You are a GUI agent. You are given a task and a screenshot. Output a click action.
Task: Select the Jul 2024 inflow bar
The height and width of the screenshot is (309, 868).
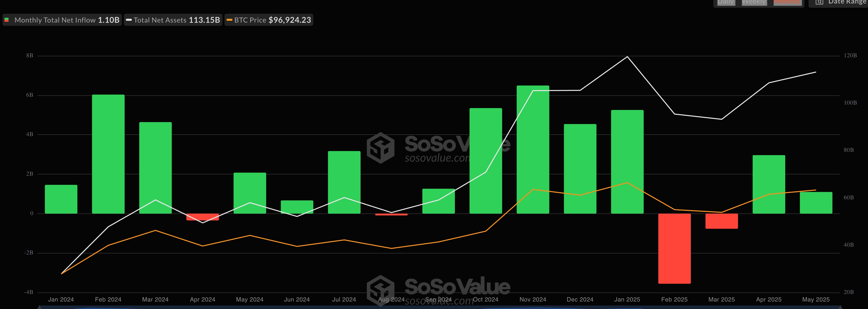tap(344, 182)
